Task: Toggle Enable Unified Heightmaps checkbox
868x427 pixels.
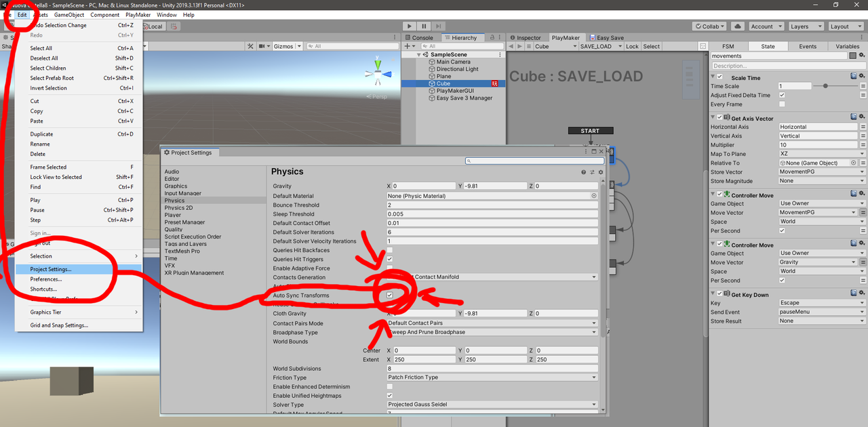Action: (390, 395)
